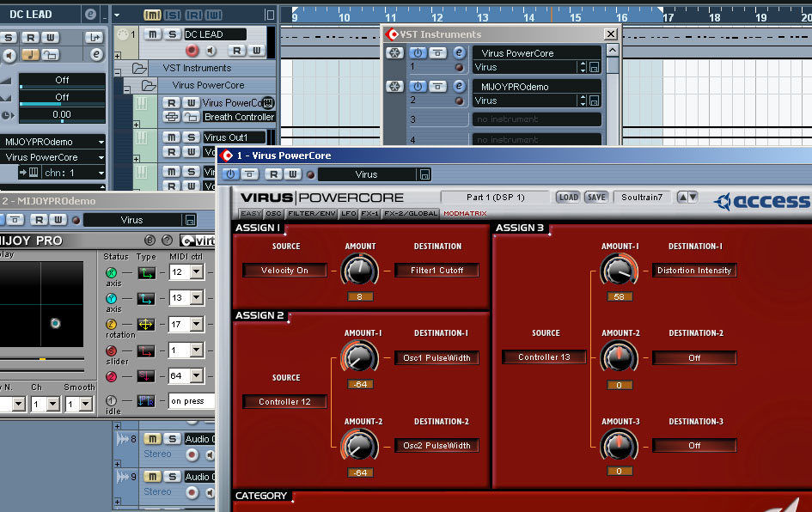Switch to the FILTER/ENV tab
Screen dimensions: 812x512
click(x=312, y=213)
